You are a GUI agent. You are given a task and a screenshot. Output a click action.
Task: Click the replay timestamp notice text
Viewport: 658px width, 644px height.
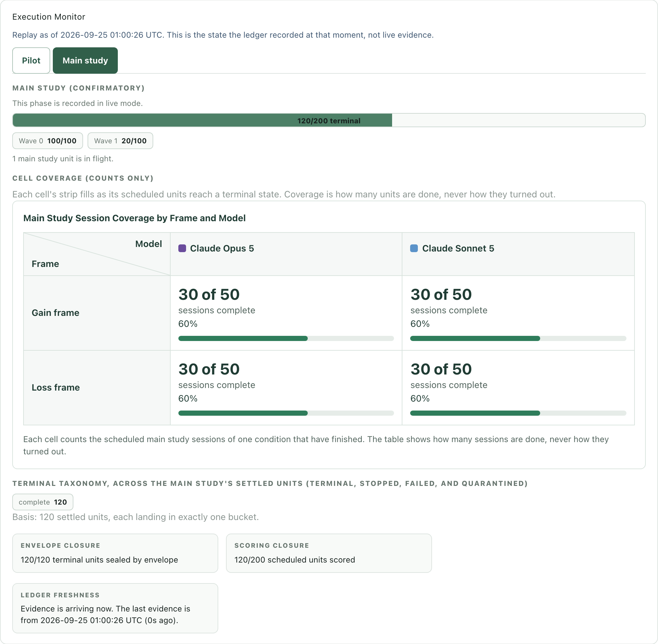coord(223,35)
